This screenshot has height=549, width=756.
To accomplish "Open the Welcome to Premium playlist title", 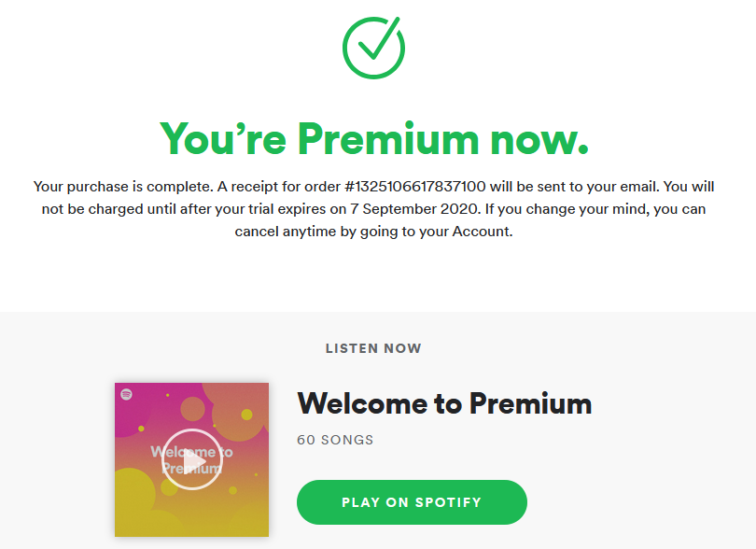I will tap(444, 403).
